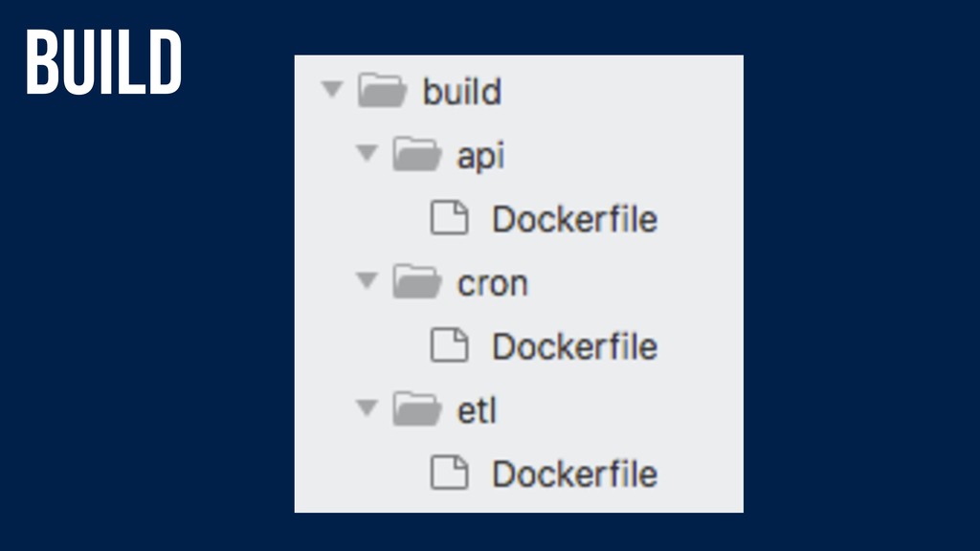Select the cron folder name label
Screen dimensions: 980x551
pyautogui.click(x=493, y=284)
